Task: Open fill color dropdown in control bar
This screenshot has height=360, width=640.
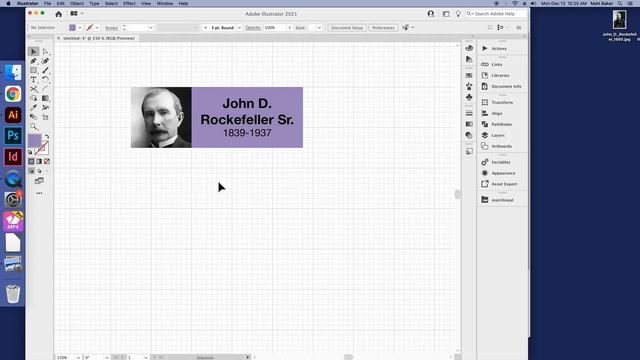Action: pos(80,28)
